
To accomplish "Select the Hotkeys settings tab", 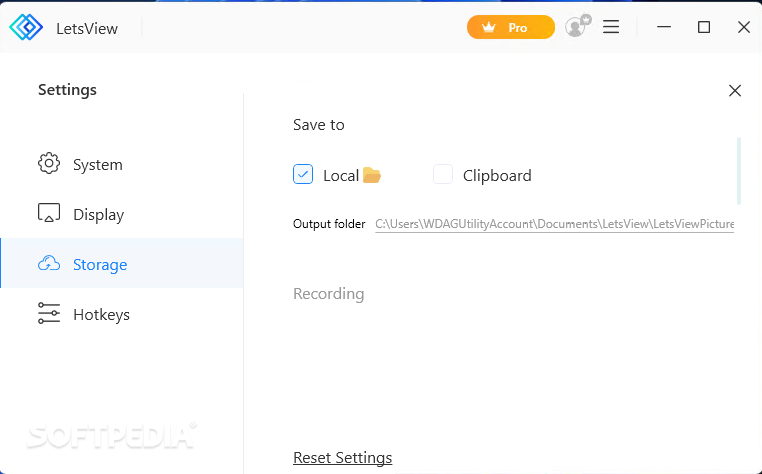I will coord(121,314).
